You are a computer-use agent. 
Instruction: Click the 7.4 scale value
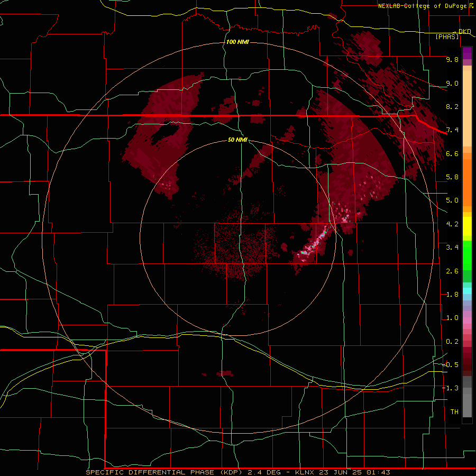tap(452, 130)
